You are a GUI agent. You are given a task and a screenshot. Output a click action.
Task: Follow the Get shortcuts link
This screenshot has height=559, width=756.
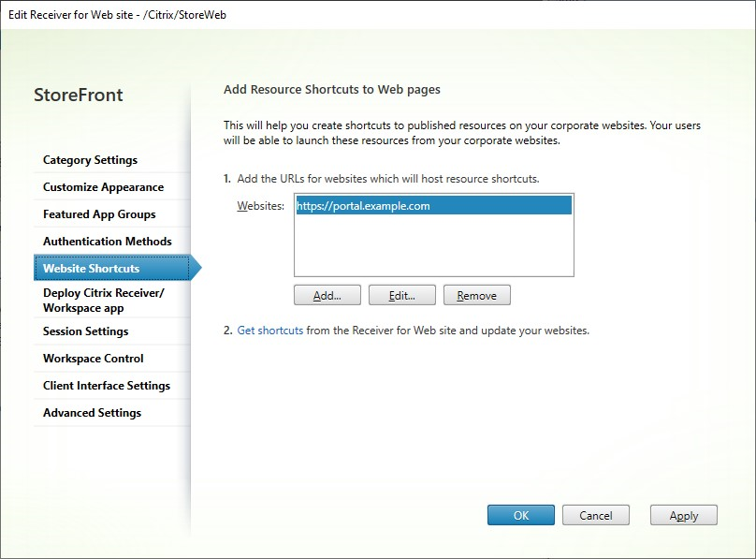pyautogui.click(x=270, y=331)
